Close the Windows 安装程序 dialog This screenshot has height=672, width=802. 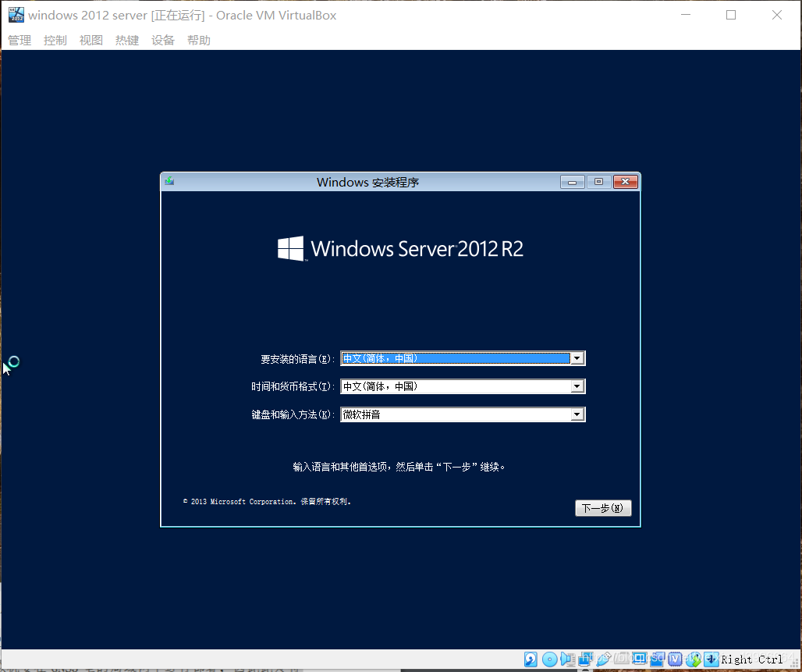click(625, 182)
